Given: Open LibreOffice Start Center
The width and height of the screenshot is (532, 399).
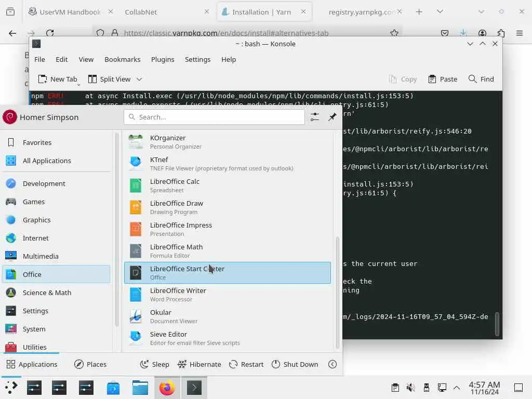Looking at the screenshot, I should click(228, 272).
